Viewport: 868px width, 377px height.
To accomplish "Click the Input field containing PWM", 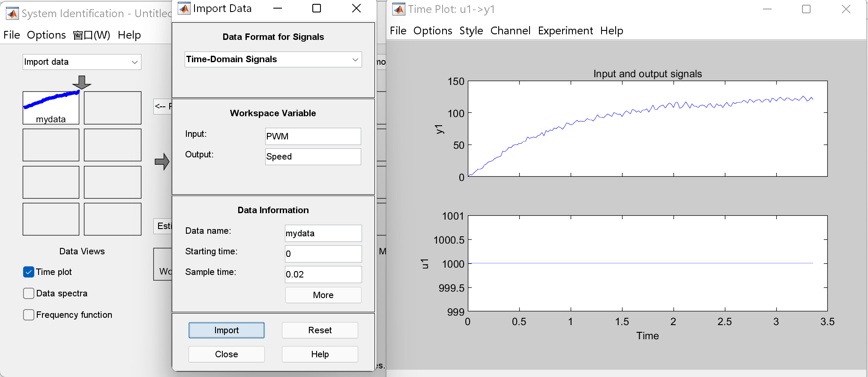I will point(313,136).
